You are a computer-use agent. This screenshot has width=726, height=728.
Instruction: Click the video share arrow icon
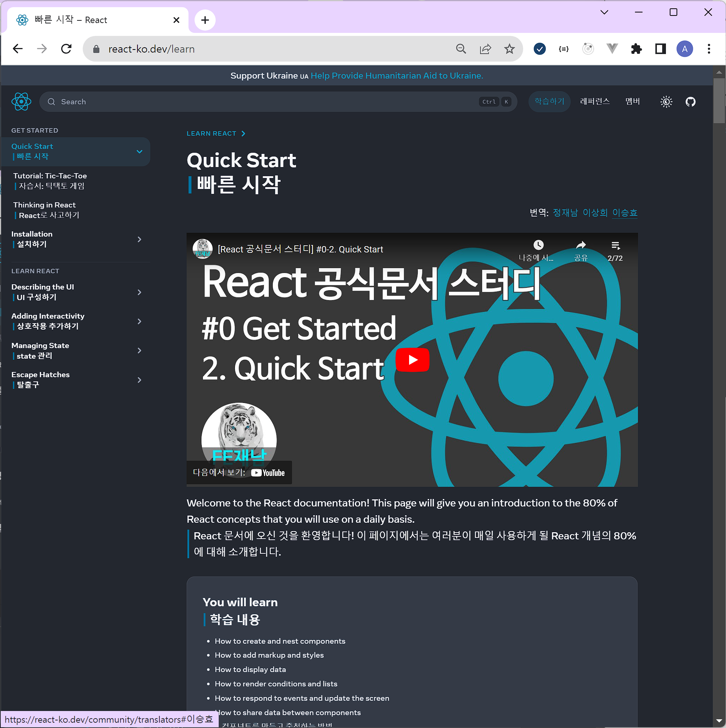click(x=580, y=246)
